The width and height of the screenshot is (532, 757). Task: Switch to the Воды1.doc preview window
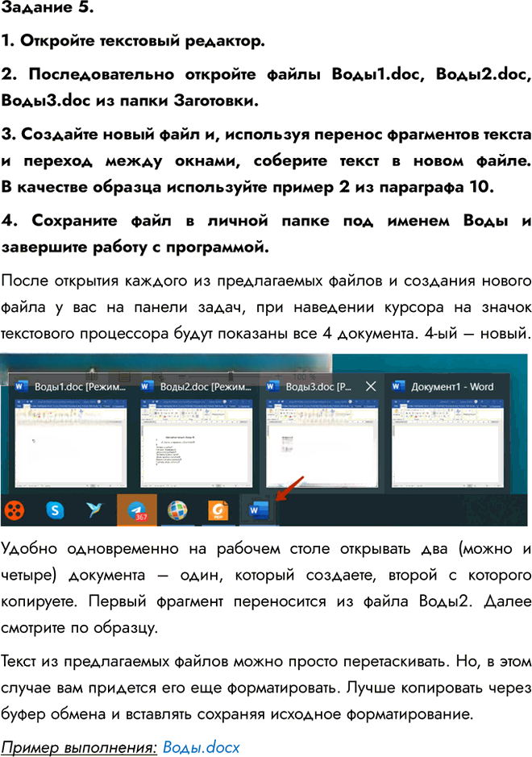click(71, 443)
